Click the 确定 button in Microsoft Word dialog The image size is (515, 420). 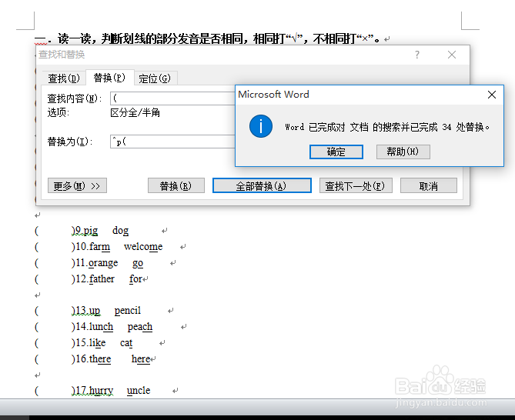336,152
